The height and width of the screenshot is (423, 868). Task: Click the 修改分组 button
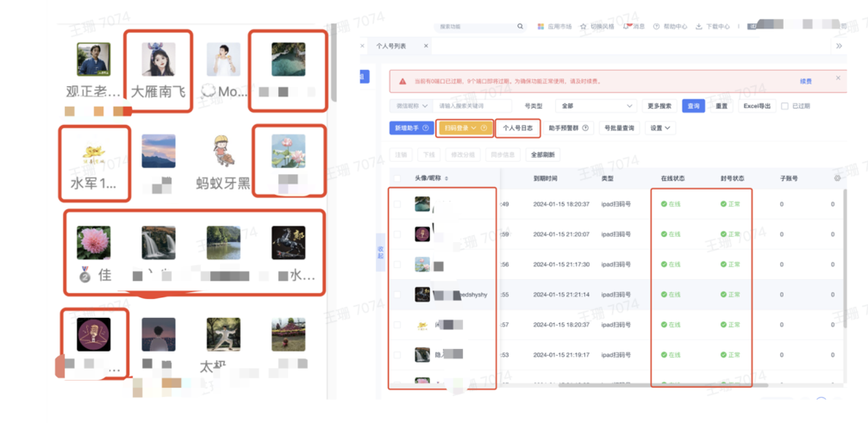464,155
